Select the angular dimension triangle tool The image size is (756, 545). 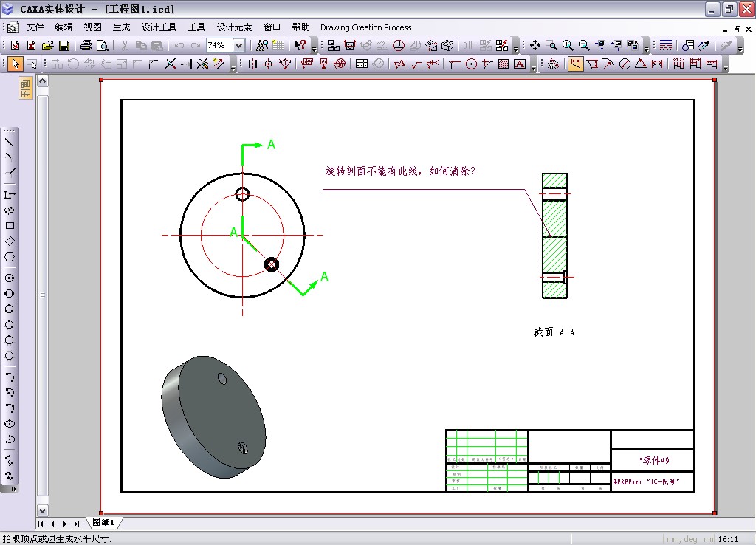click(x=641, y=64)
